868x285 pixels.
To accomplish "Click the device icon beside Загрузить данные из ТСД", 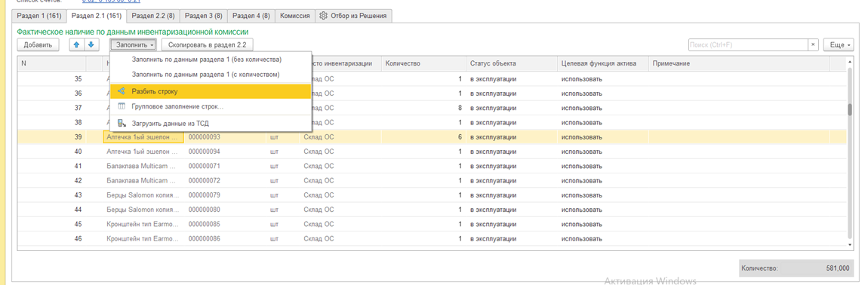I will coord(122,124).
